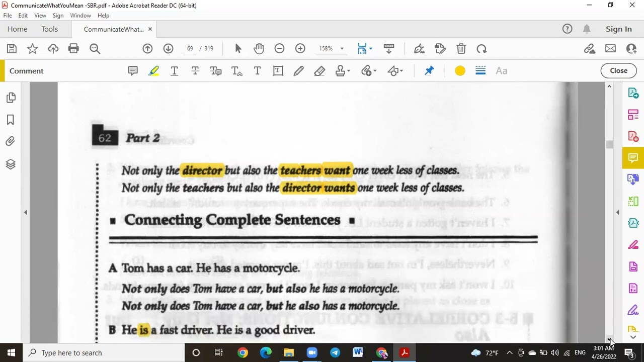Close the Comment toolbar
This screenshot has height=362, width=644.
coord(618,71)
